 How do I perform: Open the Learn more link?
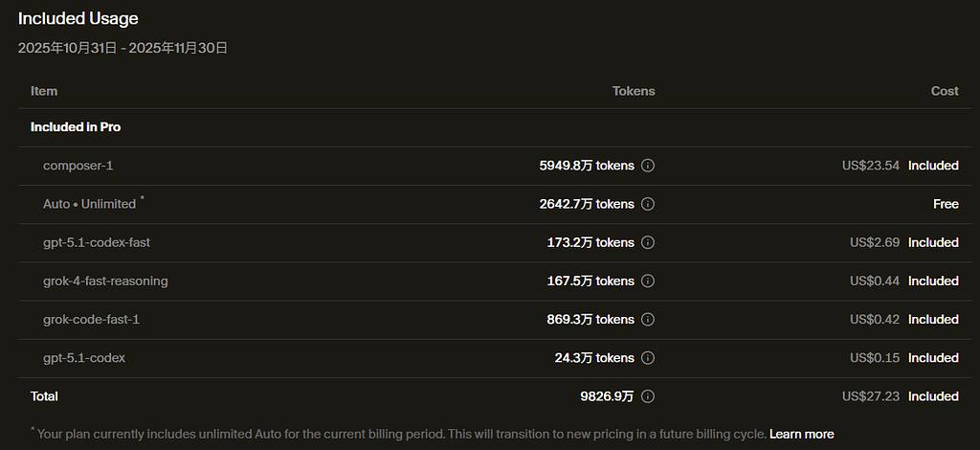pos(801,434)
